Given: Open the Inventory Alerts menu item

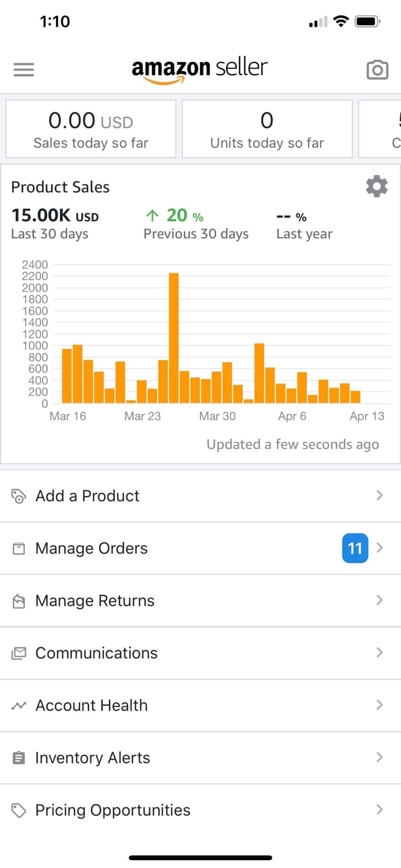Looking at the screenshot, I should point(93,758).
